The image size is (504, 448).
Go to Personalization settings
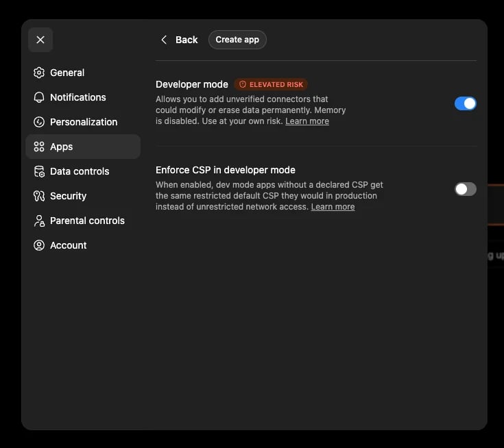(x=83, y=122)
